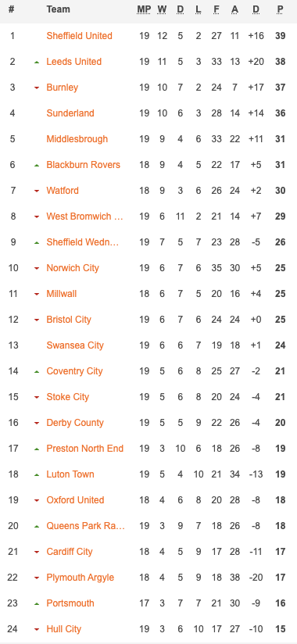Open the Middlesbrough team page
The height and width of the screenshot is (644, 297).
coord(77,139)
